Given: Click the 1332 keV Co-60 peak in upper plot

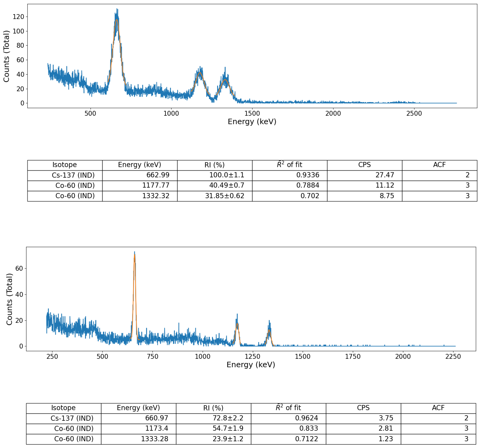Looking at the screenshot, I should point(225,80).
